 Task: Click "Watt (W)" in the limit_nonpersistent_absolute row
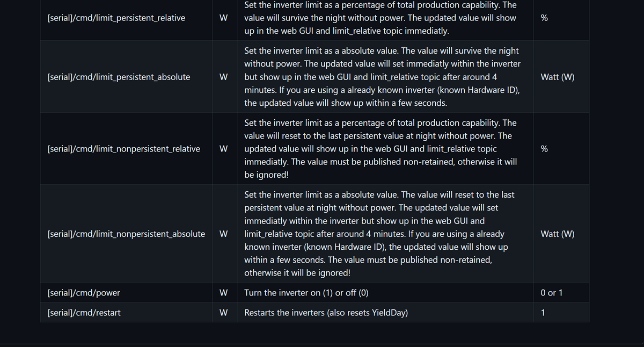558,234
